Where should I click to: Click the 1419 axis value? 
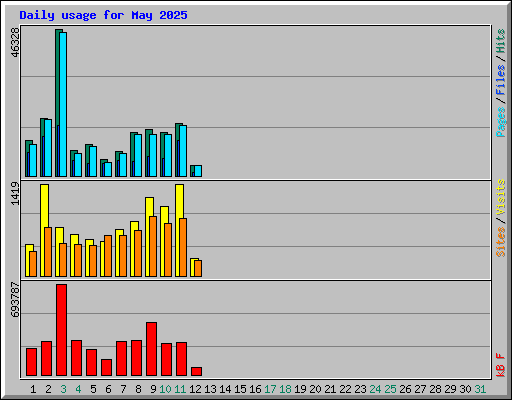[15, 193]
